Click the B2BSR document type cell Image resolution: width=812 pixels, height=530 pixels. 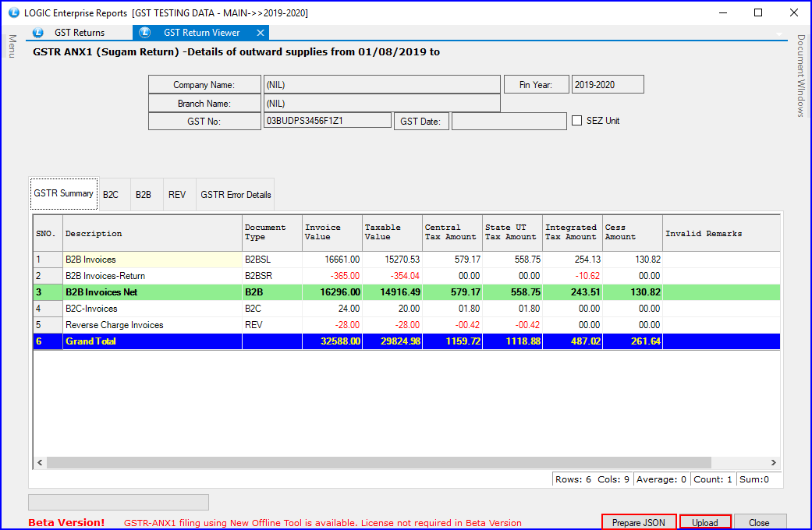(272, 276)
